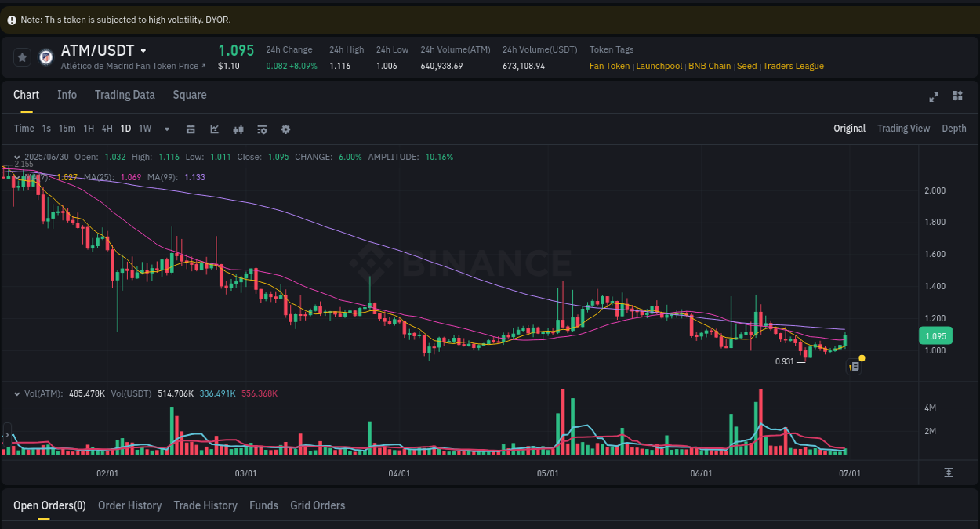Click the Fan Token tag link
980x529 pixels.
click(x=609, y=66)
